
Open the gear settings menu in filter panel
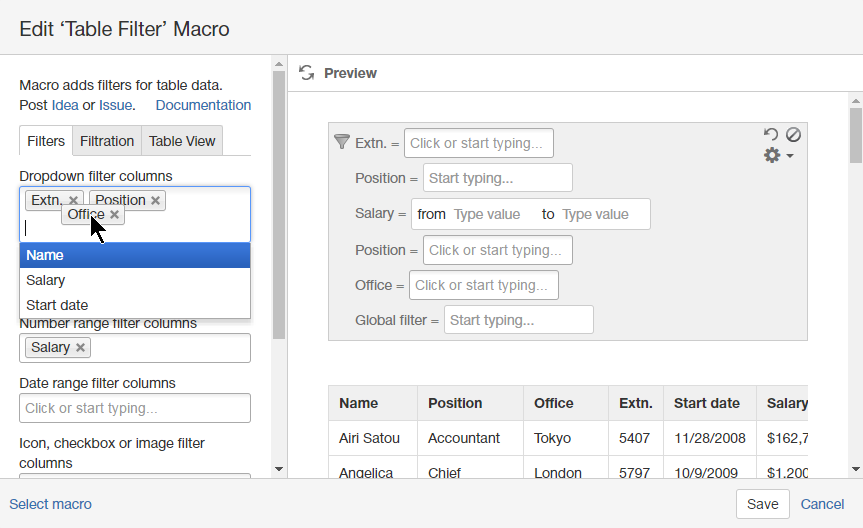point(778,156)
